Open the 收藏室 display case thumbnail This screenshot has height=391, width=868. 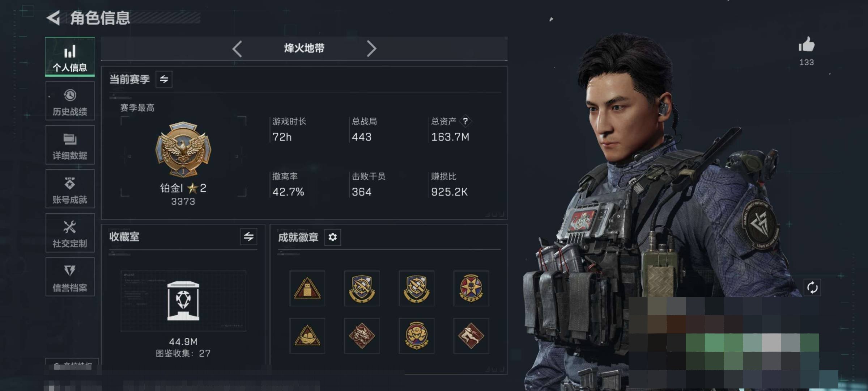click(x=183, y=301)
